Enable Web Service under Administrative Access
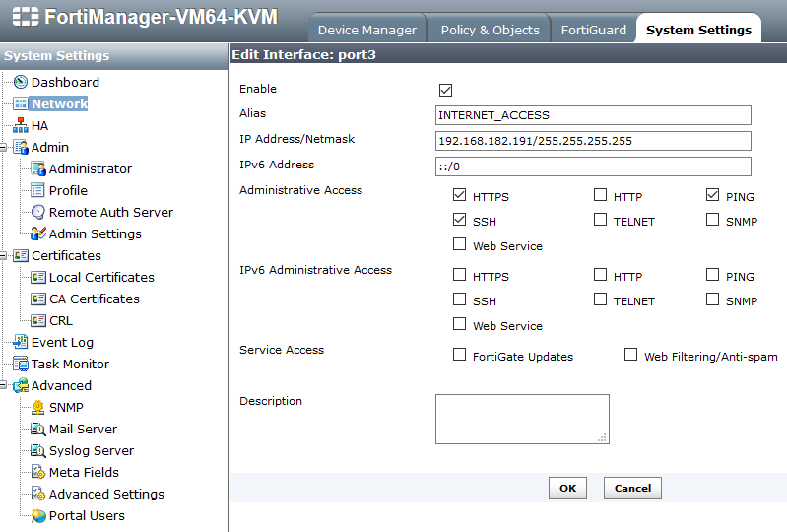This screenshot has height=532, width=787. [459, 244]
